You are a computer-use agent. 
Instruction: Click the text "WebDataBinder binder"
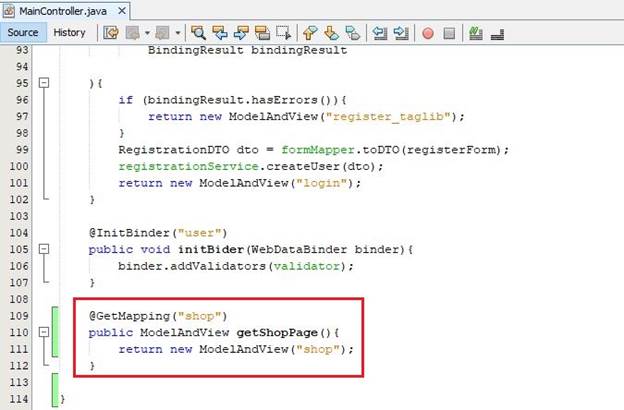pyautogui.click(x=325, y=250)
